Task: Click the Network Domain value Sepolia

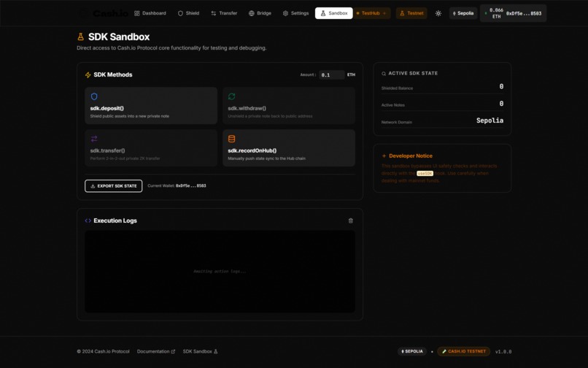Action: (x=490, y=120)
